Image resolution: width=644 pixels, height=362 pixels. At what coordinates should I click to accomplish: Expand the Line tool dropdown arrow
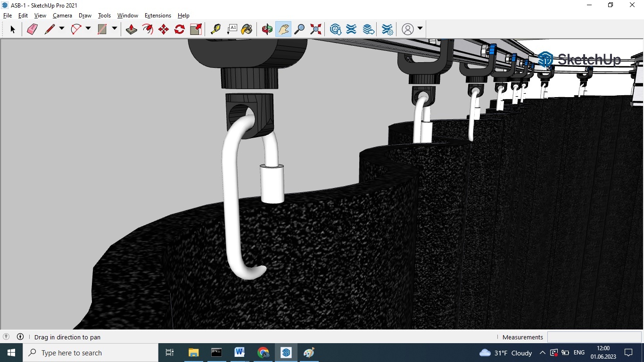pyautogui.click(x=61, y=29)
